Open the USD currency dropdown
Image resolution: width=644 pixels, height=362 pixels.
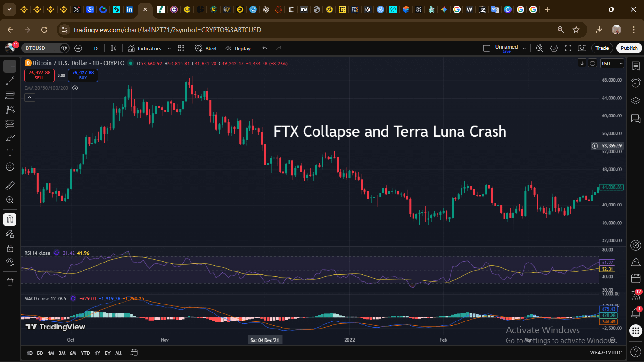(611, 63)
